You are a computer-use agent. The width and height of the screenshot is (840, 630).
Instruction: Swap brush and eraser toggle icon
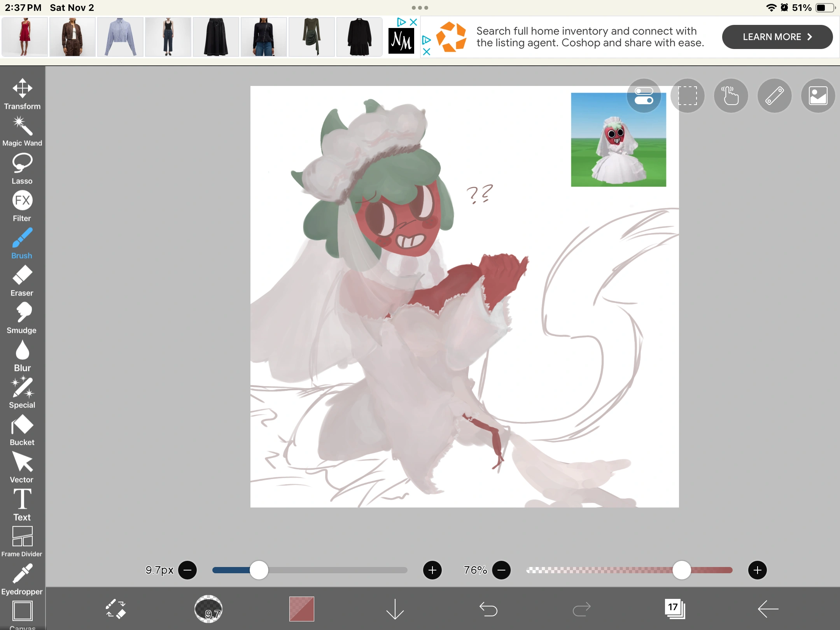(115, 609)
